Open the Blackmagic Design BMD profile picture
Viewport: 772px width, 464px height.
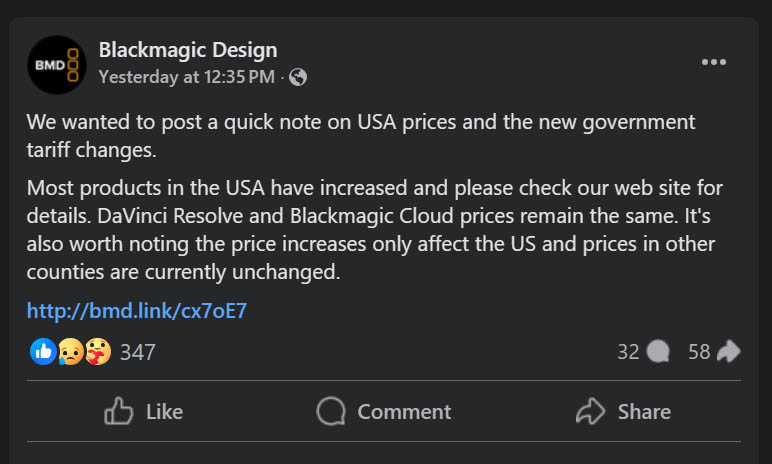point(56,65)
